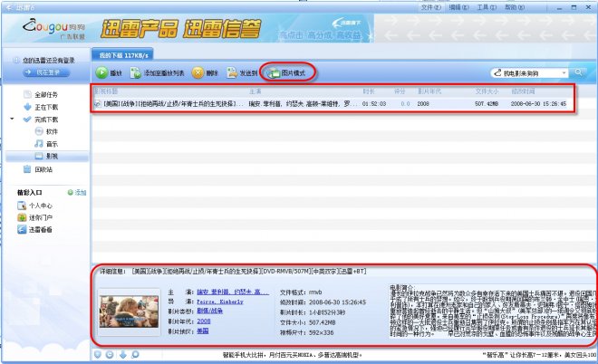The width and height of the screenshot is (598, 364).
Task: Click the 发送到 send-to button
Action: point(240,72)
